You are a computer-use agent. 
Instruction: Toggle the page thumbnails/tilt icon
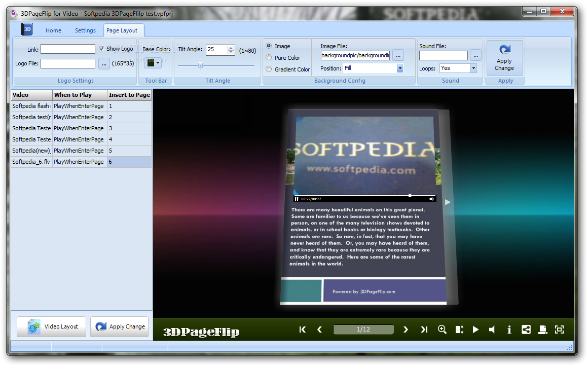point(459,330)
